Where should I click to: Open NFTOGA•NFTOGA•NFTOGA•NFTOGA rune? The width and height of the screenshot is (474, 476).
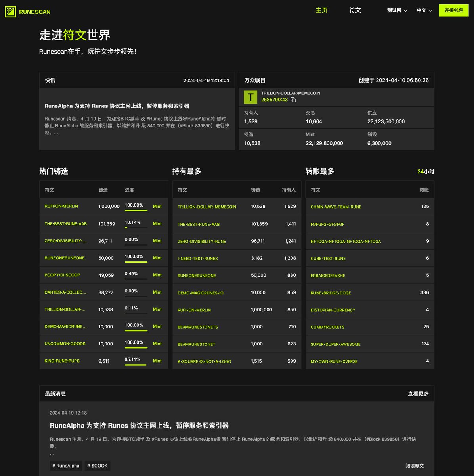click(346, 241)
